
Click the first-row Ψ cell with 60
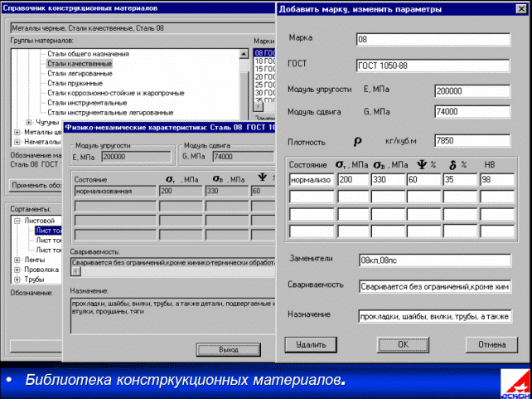tap(423, 180)
